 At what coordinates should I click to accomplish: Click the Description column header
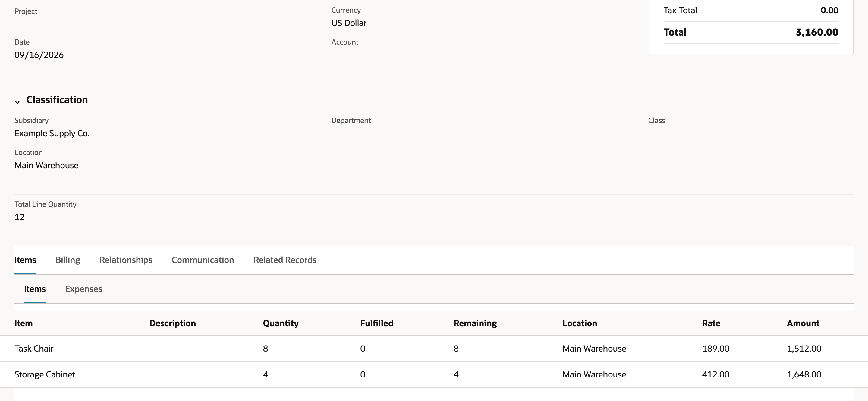pyautogui.click(x=172, y=323)
